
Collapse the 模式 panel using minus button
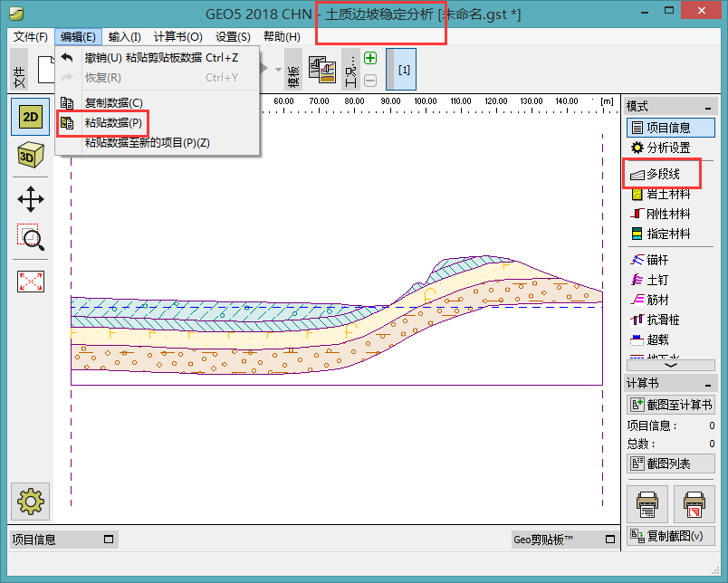pos(709,106)
